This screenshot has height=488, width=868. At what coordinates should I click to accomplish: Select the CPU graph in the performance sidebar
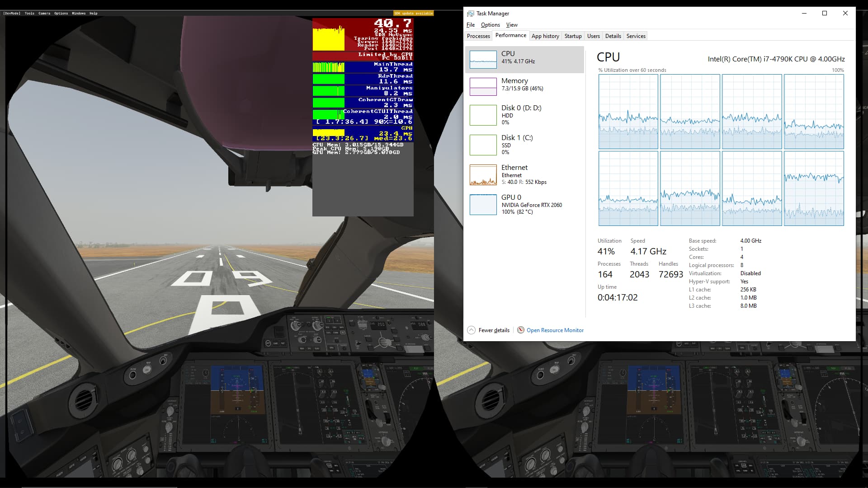(524, 59)
